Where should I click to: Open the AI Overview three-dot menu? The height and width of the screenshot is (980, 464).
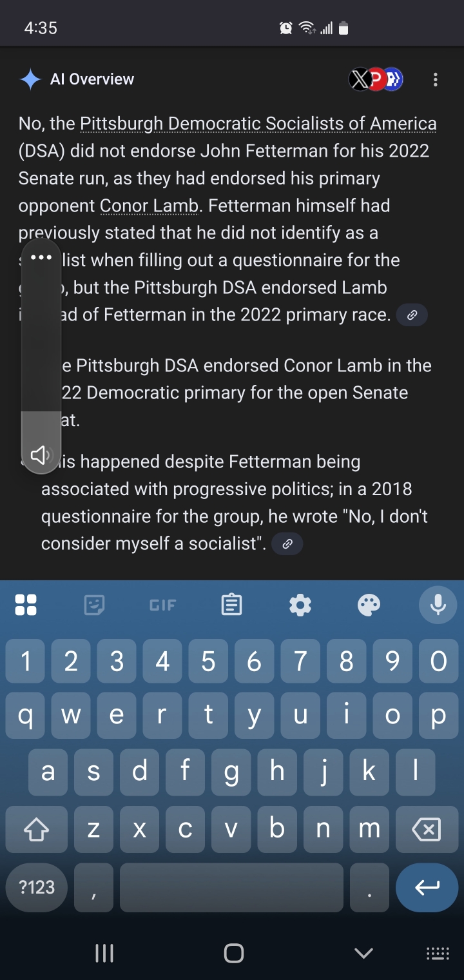(436, 79)
